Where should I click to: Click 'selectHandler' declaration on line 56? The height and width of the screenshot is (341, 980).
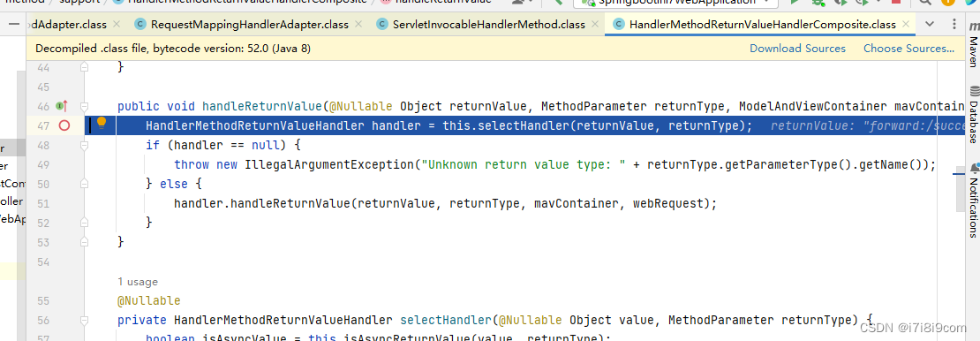[446, 321]
